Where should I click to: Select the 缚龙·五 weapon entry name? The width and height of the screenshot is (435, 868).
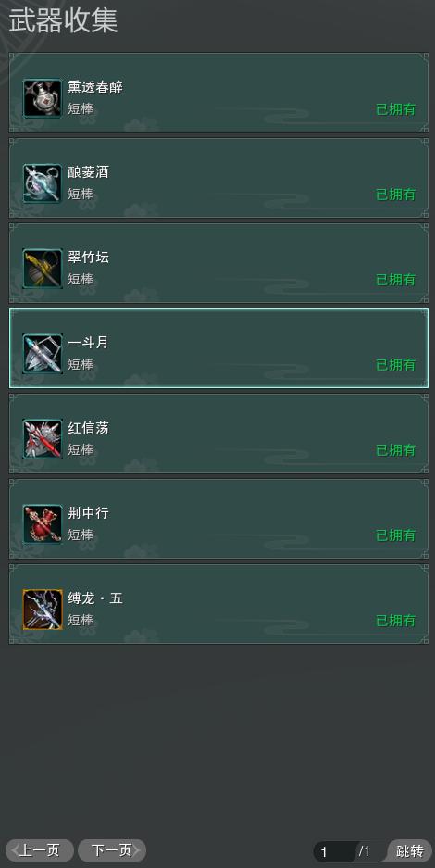pyautogui.click(x=95, y=598)
